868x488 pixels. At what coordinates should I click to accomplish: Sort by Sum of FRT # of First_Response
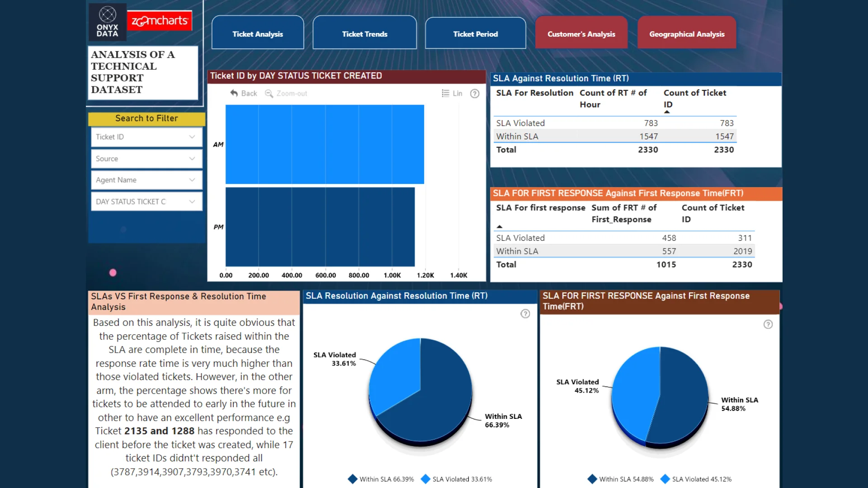tap(624, 213)
